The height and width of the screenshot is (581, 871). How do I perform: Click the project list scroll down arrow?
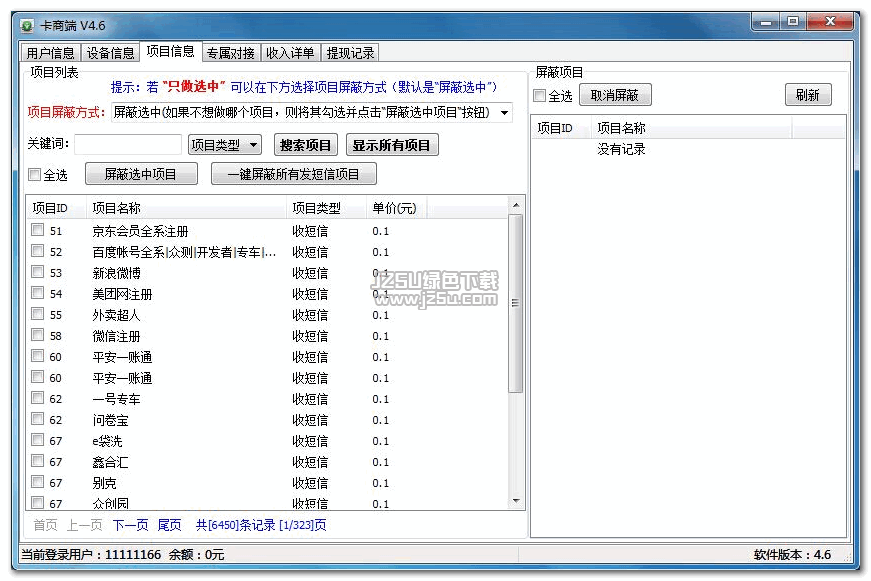click(516, 501)
